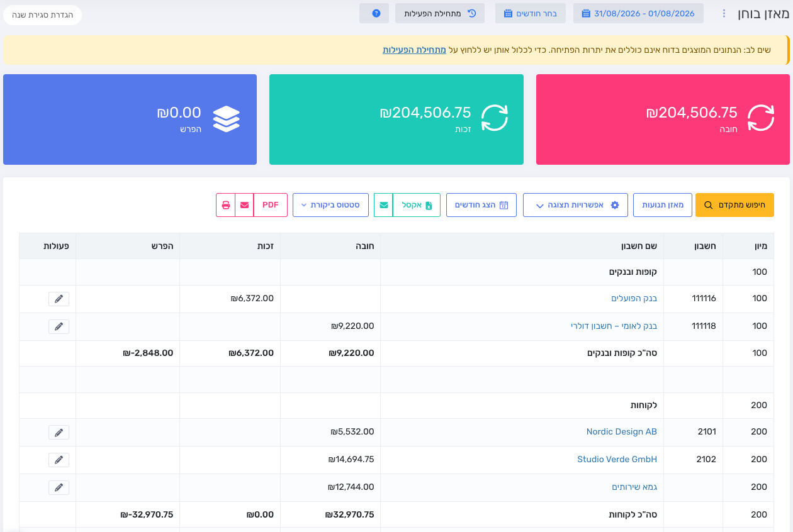
Task: Expand the אפשרויות תצוגה display options dropdown
Action: coord(575,205)
